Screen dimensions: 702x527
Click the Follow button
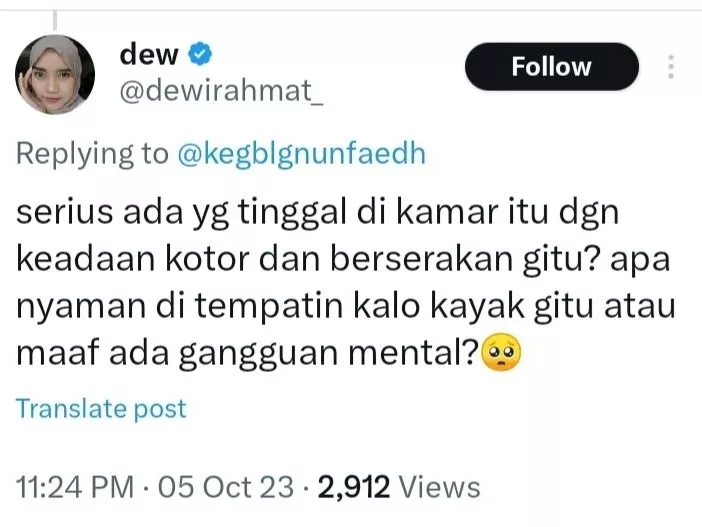click(552, 67)
